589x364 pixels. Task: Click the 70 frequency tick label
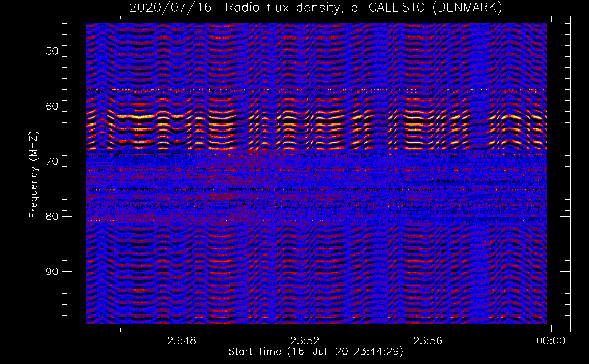[52, 161]
